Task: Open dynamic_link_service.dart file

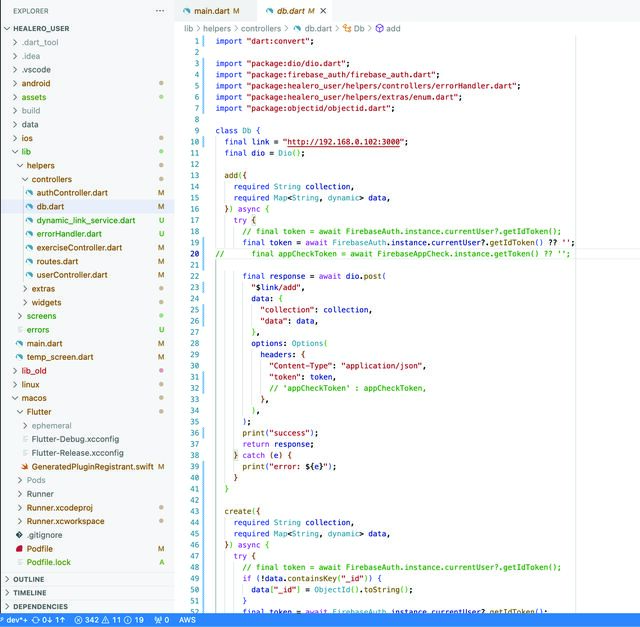Action: [x=86, y=220]
